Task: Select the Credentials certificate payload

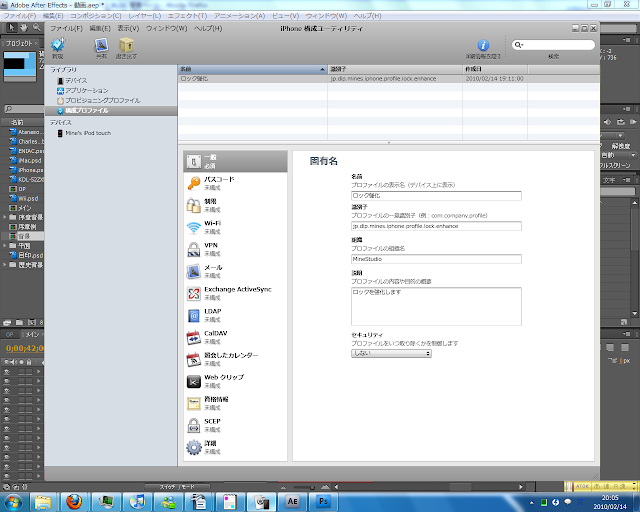Action: click(235, 403)
